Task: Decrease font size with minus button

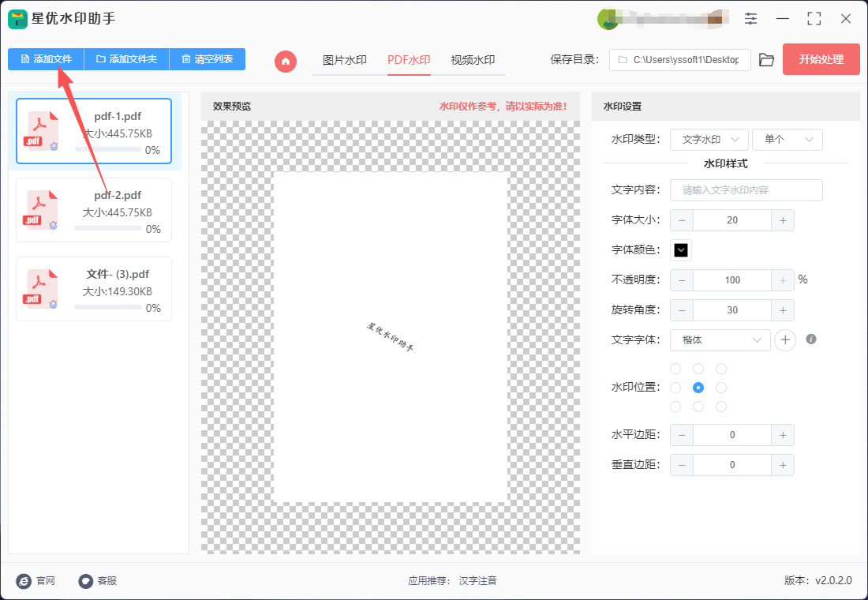Action: pos(682,220)
